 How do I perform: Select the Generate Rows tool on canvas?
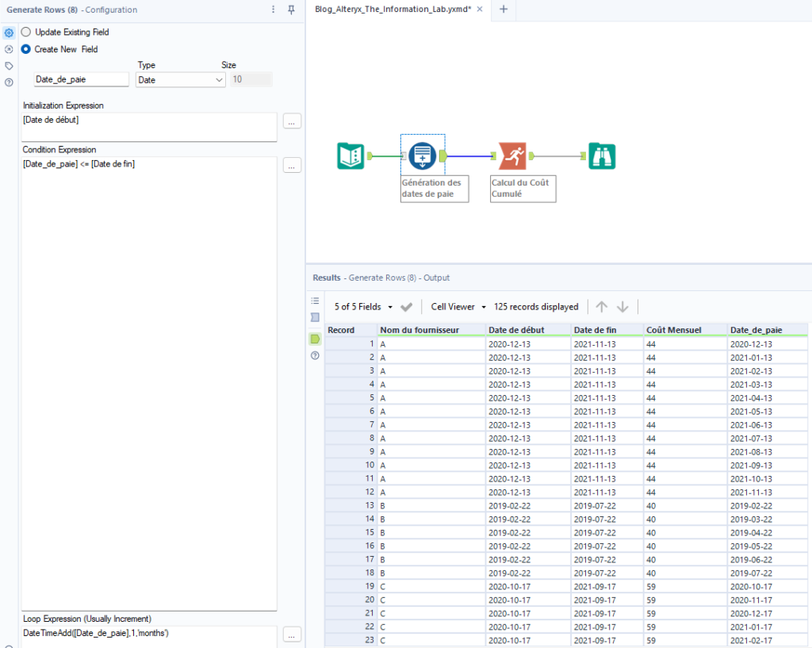pos(422,156)
